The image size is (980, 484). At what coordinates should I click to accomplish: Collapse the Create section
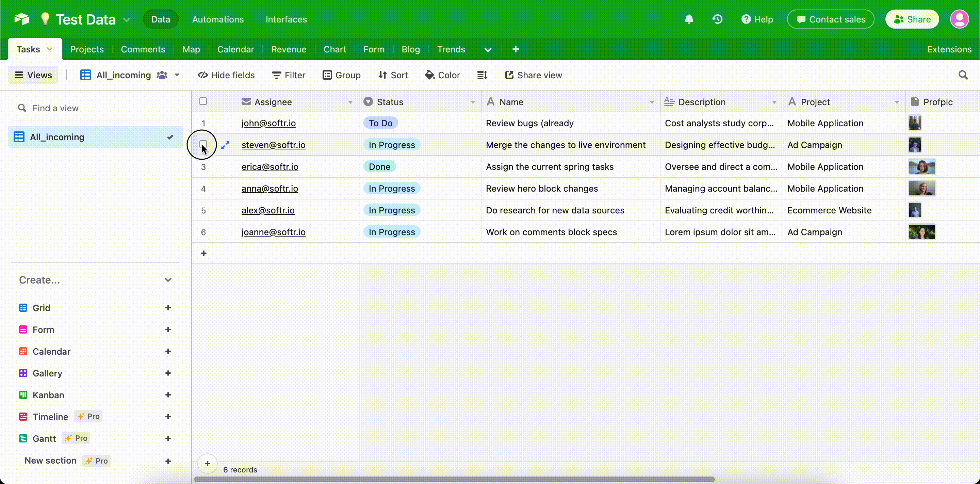click(168, 280)
